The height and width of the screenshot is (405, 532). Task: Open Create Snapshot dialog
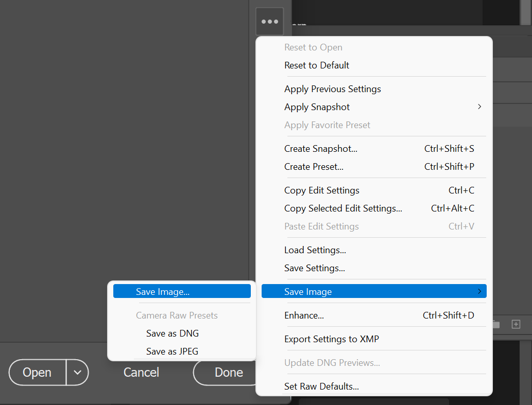click(x=320, y=148)
